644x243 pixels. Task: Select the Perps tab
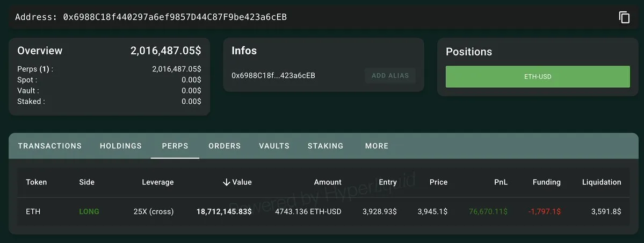(x=175, y=146)
